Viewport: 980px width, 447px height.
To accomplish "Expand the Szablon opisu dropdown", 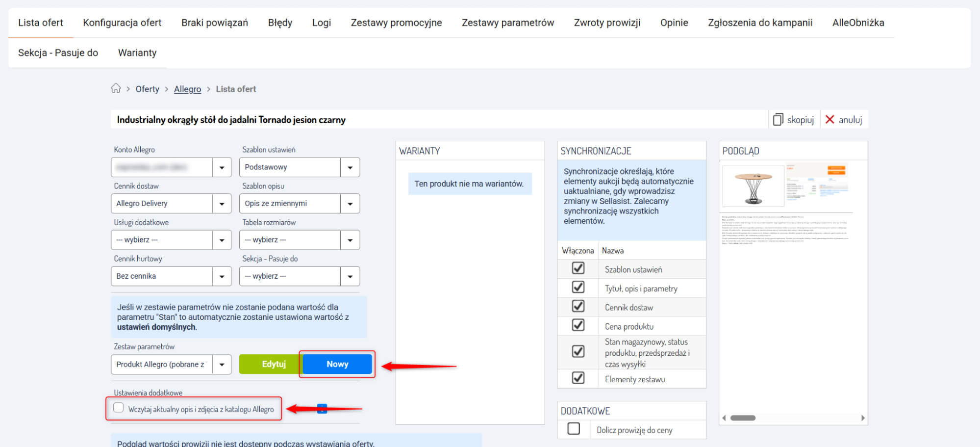I will (x=350, y=204).
